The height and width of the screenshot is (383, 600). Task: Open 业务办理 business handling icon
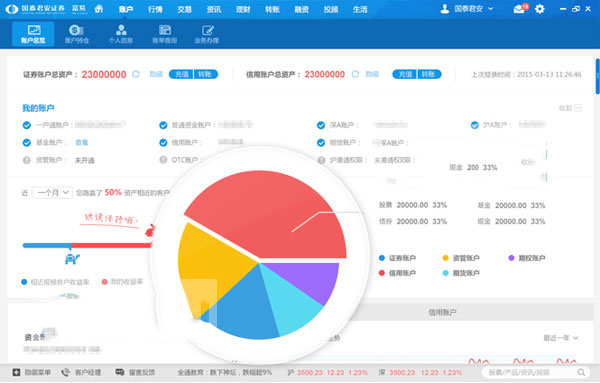tap(207, 34)
